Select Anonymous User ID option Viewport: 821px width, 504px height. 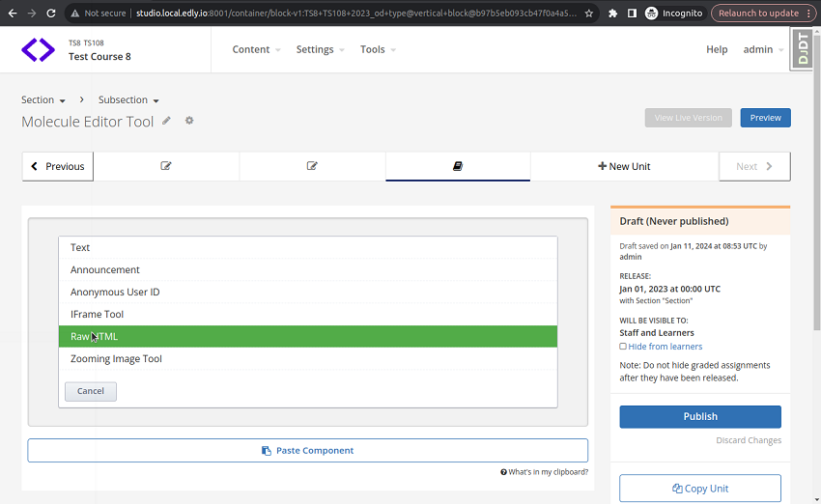pyautogui.click(x=308, y=292)
